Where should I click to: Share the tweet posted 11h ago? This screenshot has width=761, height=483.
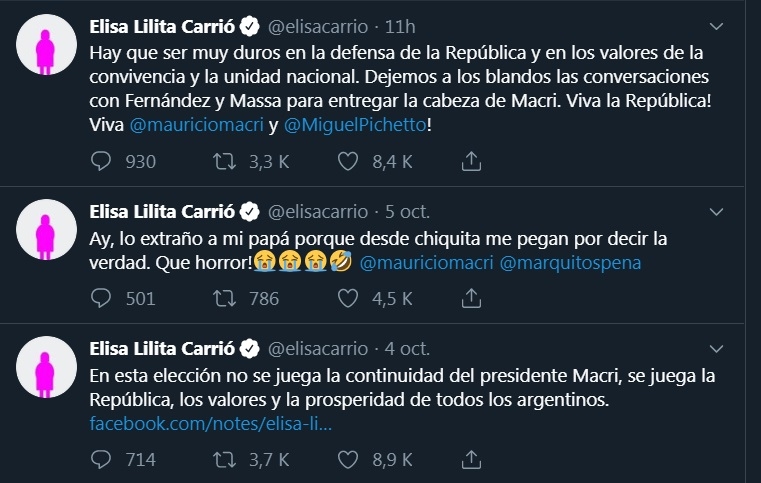471,161
